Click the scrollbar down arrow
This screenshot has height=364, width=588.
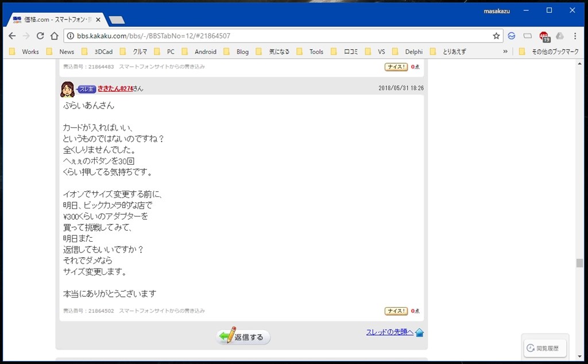tap(580, 357)
